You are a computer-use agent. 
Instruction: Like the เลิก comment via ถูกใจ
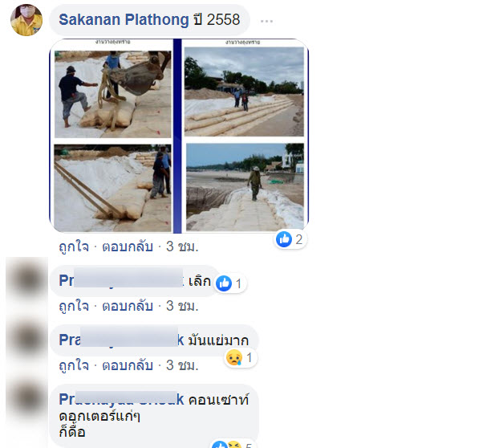click(74, 307)
